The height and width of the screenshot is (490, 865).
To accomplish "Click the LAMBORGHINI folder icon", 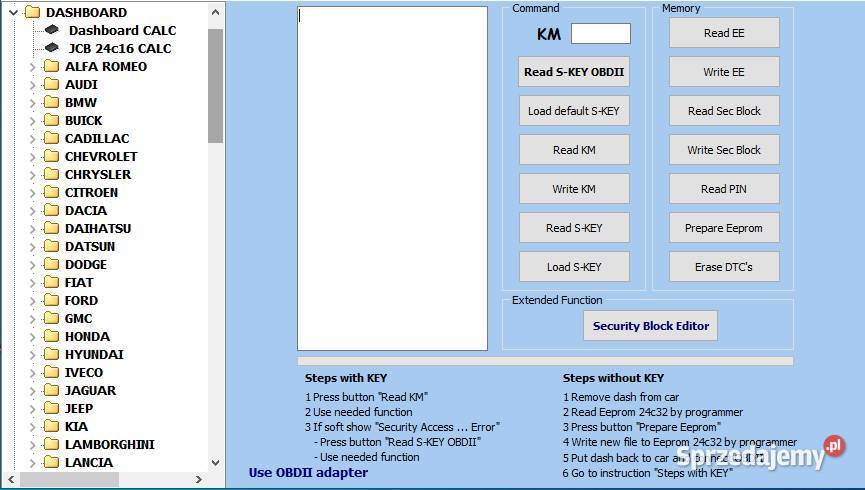I will coord(51,444).
